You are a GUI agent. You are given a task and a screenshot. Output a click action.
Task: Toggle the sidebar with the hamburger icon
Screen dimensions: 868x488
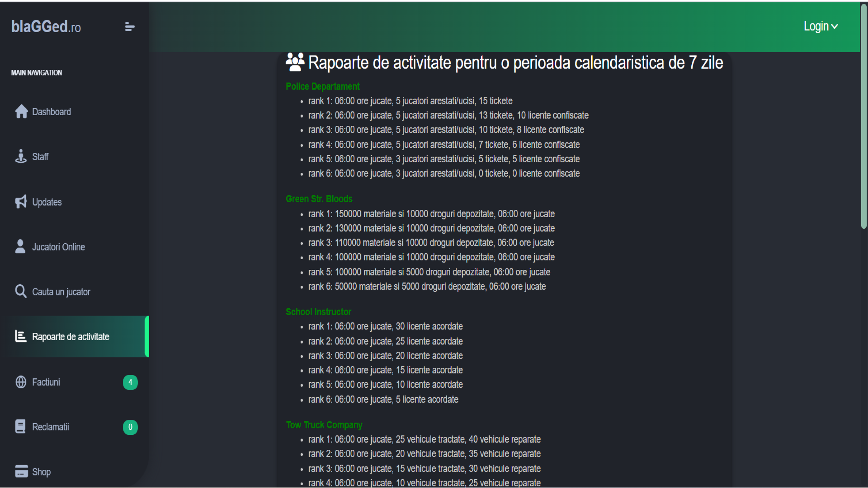pos(130,27)
